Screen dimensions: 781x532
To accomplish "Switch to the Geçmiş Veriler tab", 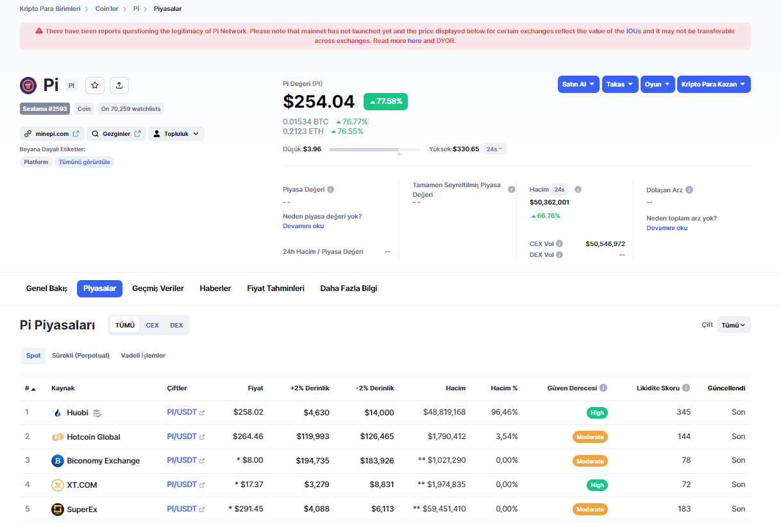I will coord(158,288).
